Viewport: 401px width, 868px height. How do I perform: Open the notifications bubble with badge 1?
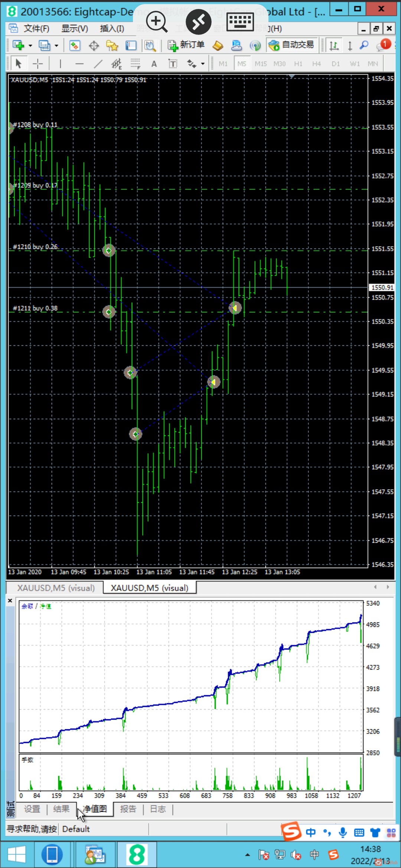(x=383, y=45)
